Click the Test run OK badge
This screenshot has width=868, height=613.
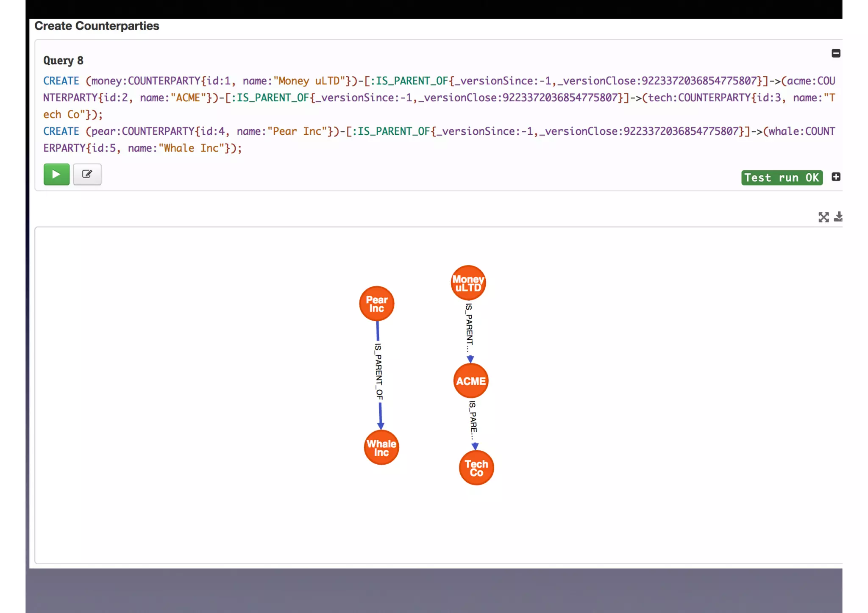[x=782, y=178]
